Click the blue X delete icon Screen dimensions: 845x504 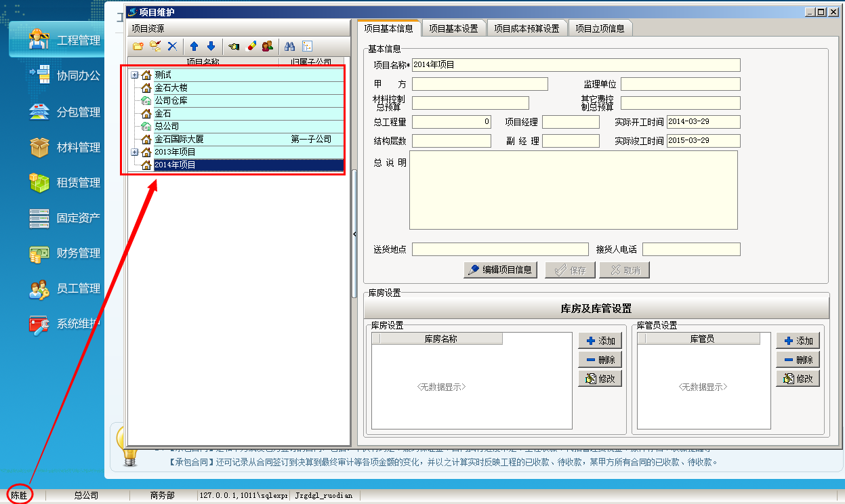click(172, 46)
